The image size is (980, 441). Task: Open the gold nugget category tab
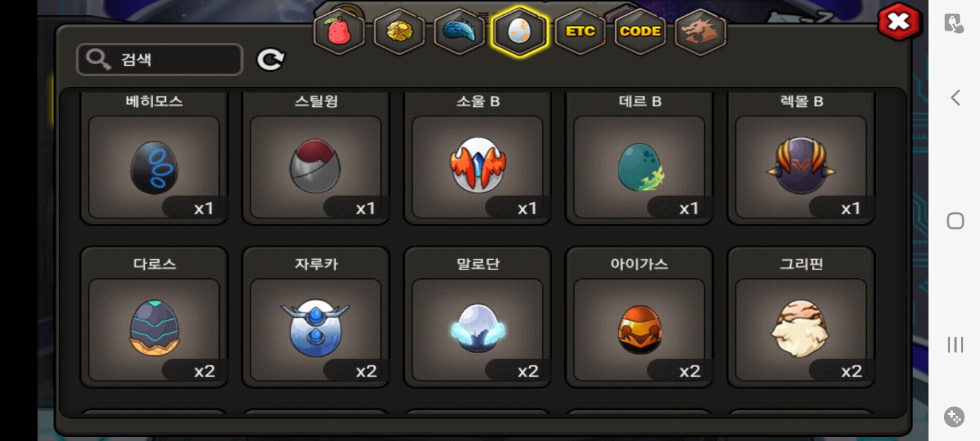click(399, 31)
